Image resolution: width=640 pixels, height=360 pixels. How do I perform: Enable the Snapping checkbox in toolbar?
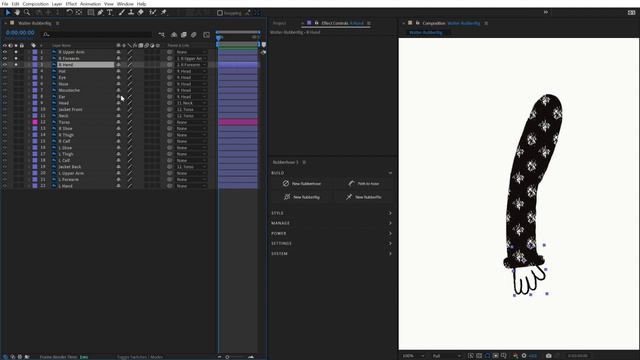pyautogui.click(x=220, y=13)
